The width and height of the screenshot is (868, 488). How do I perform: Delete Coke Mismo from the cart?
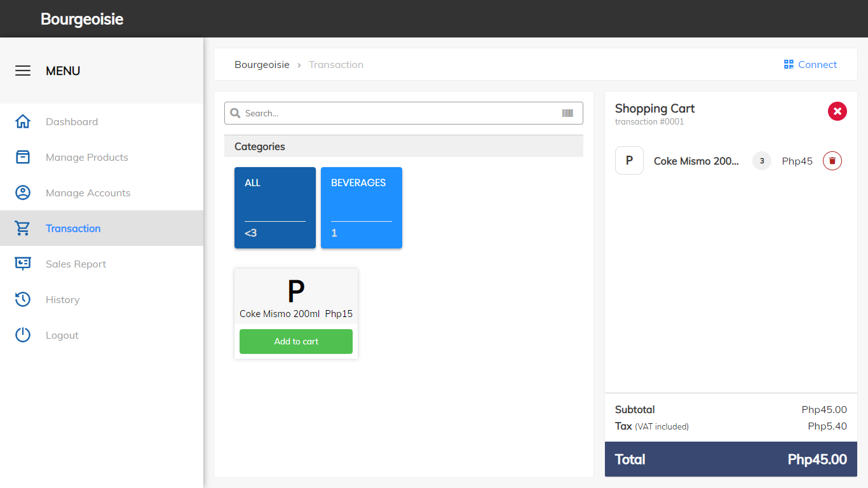point(832,161)
